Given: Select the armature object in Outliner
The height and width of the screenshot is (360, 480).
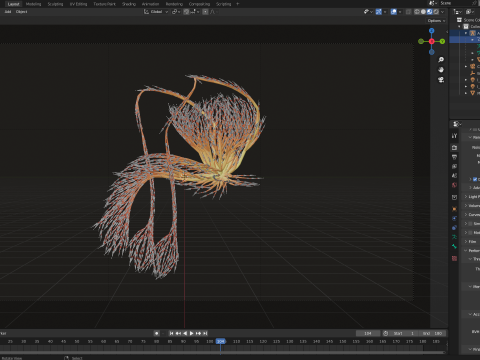Looking at the screenshot, I should tap(473, 33).
